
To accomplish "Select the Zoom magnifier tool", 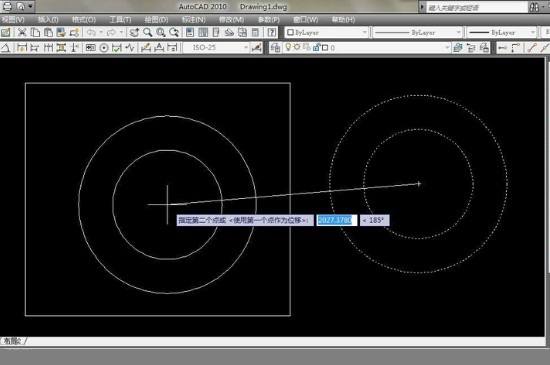I will pos(148,33).
